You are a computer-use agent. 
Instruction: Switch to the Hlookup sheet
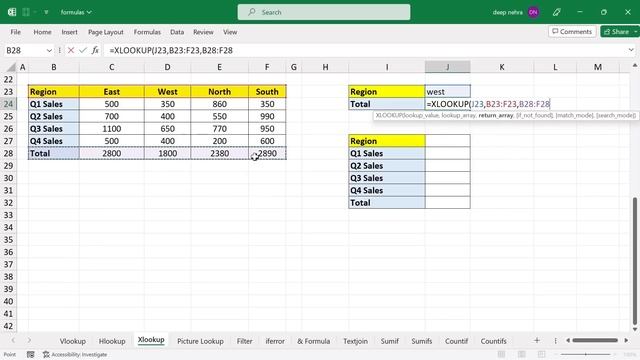coord(112,341)
